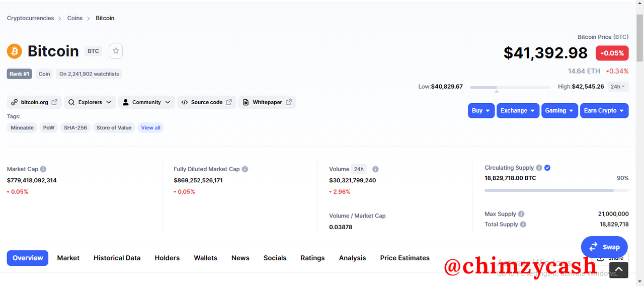Click the BTC ticker badge

point(93,51)
